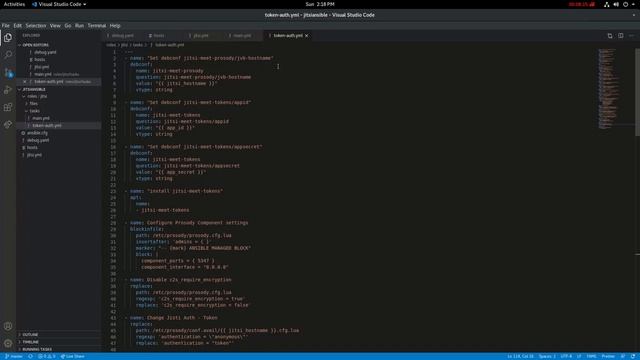Open hosts file in the JITSIANSIBLE root
Image resolution: width=640 pixels, height=360 pixels.
(59, 148)
